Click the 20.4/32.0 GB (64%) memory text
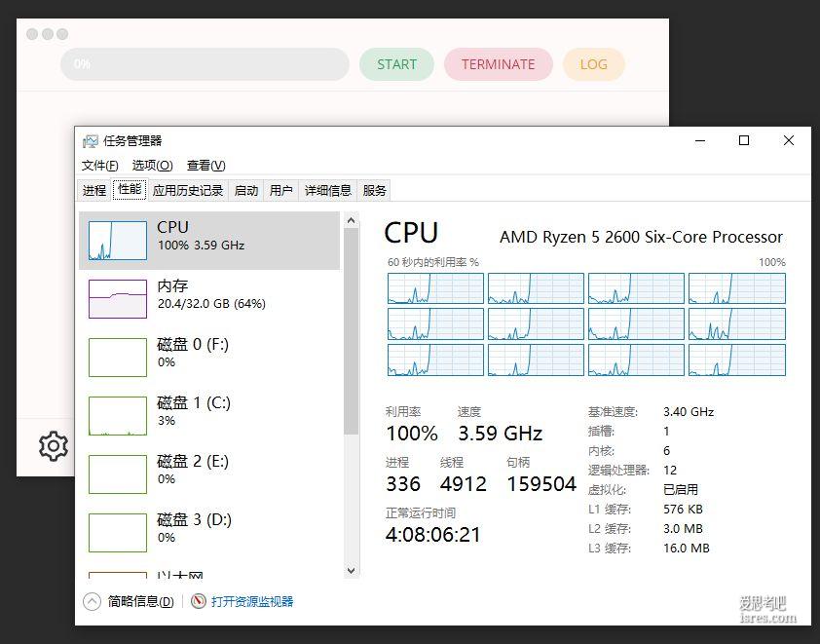Screen dimensions: 820x644 pos(211,303)
